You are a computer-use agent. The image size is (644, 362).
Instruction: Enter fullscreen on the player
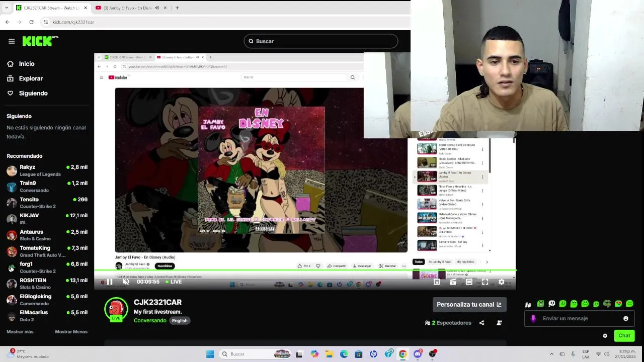(x=485, y=282)
